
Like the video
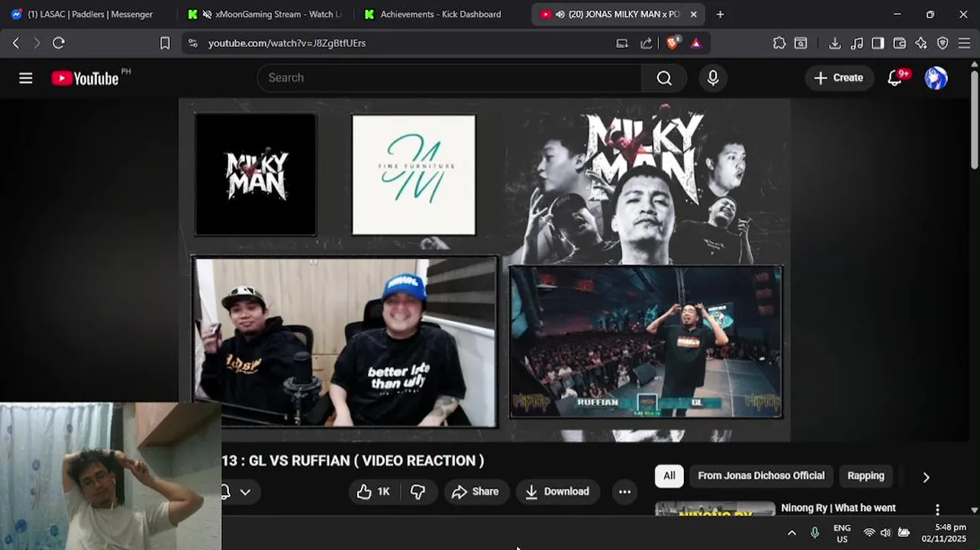click(x=373, y=491)
